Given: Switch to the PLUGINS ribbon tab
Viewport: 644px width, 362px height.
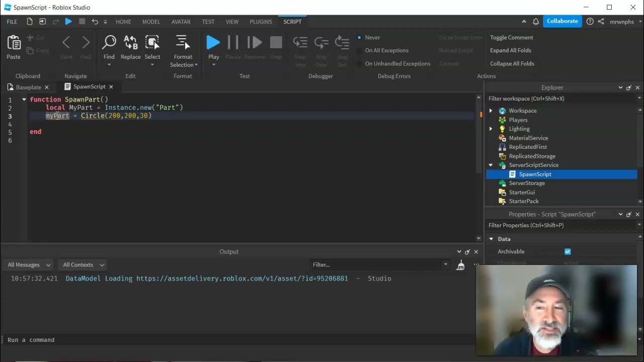Looking at the screenshot, I should tap(261, 22).
